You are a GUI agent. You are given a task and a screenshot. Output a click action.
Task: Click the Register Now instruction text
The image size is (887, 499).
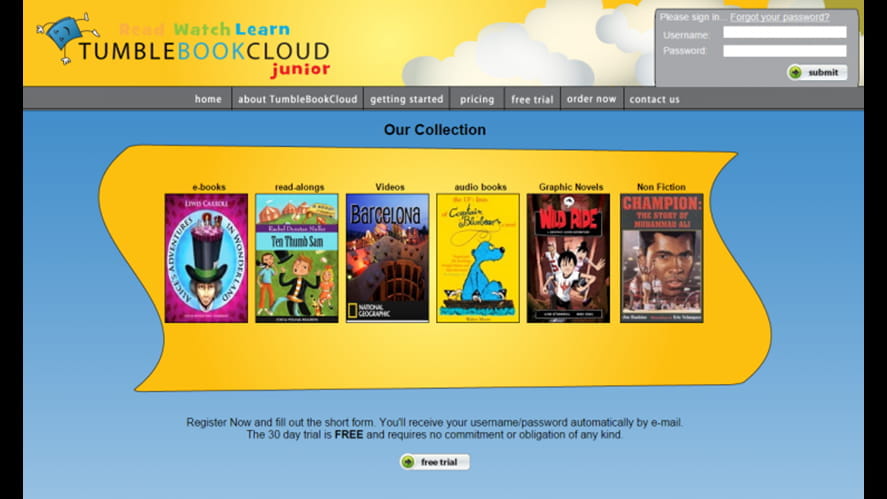pyautogui.click(x=435, y=423)
